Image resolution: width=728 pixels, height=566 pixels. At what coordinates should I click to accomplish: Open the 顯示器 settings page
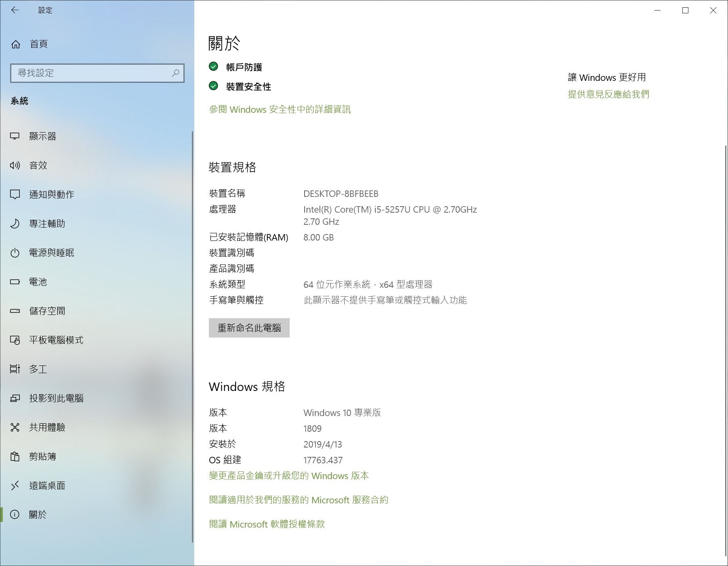click(96, 136)
